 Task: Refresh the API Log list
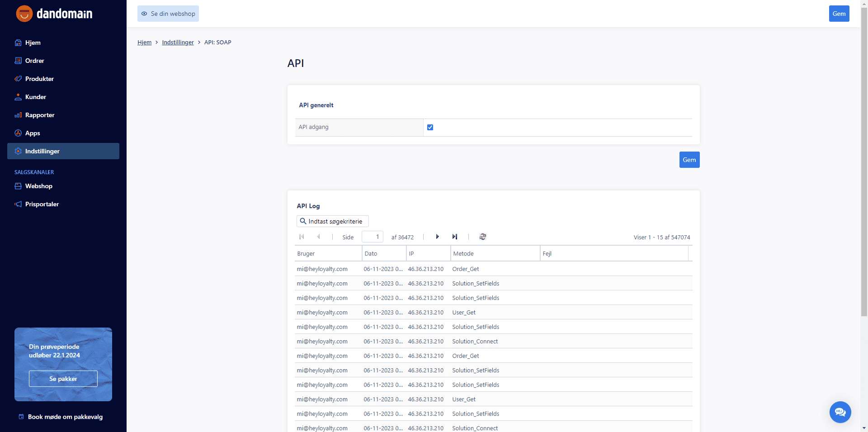coord(482,237)
